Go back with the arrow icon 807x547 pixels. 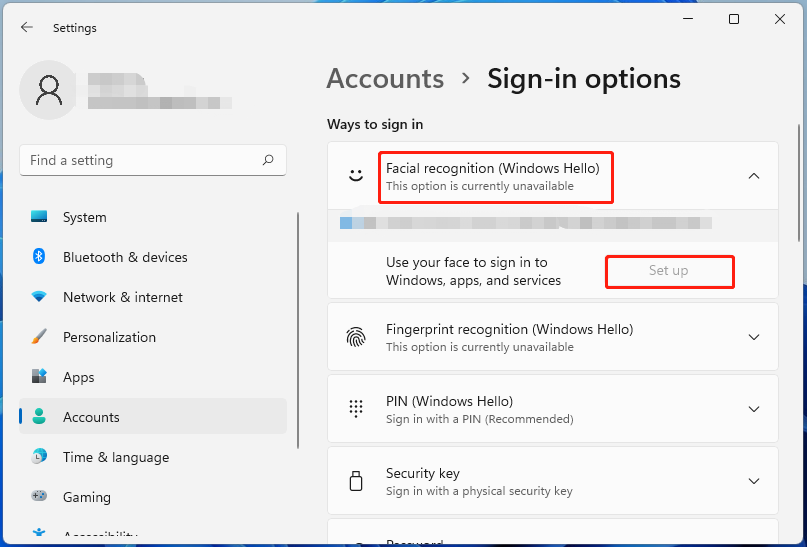coord(27,27)
